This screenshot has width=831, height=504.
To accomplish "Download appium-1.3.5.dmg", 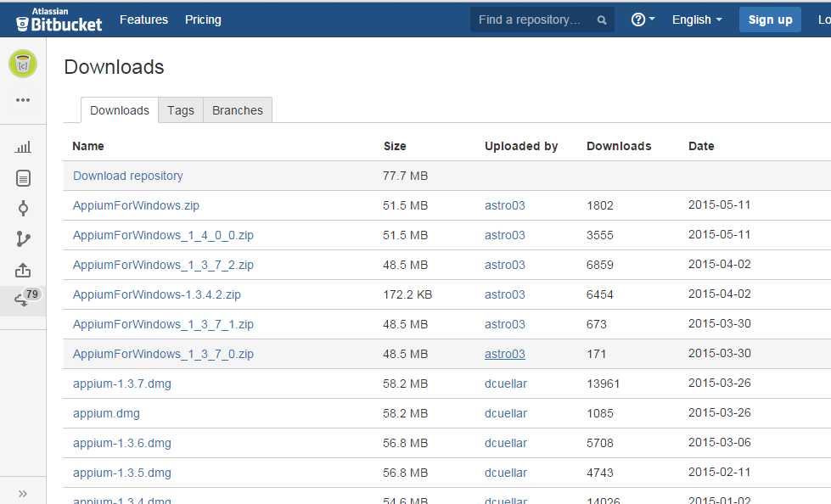I will (x=122, y=473).
